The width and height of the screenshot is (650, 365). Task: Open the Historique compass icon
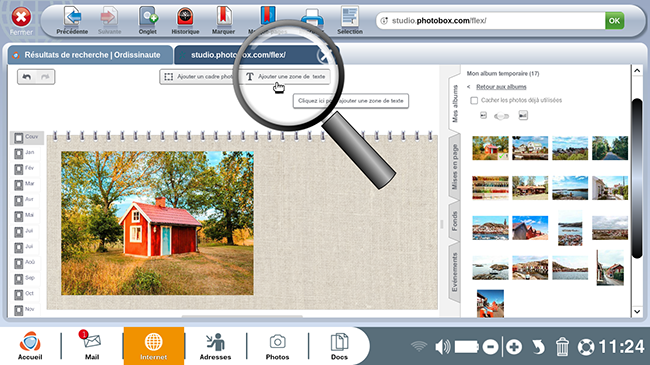185,20
